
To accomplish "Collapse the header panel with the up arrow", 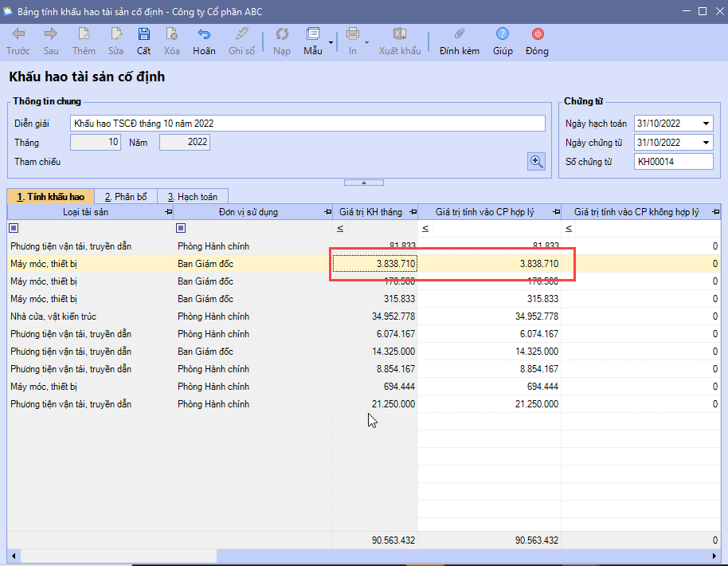I will click(364, 183).
